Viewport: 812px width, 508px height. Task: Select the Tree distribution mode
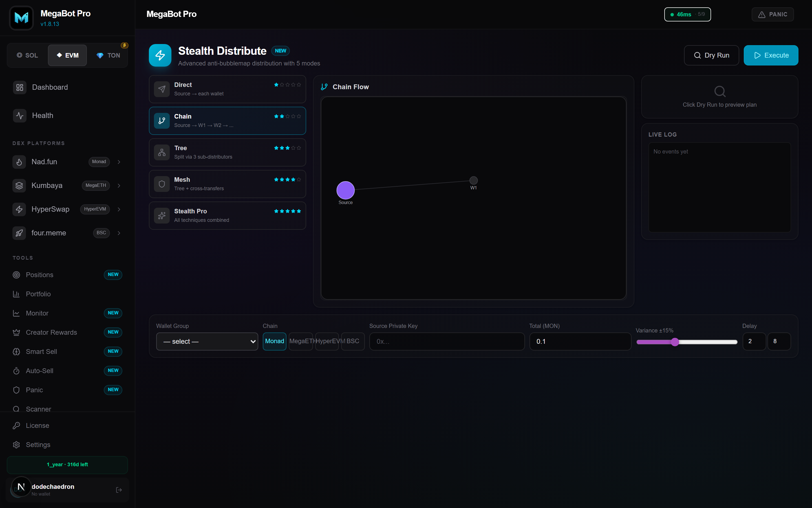coord(227,152)
